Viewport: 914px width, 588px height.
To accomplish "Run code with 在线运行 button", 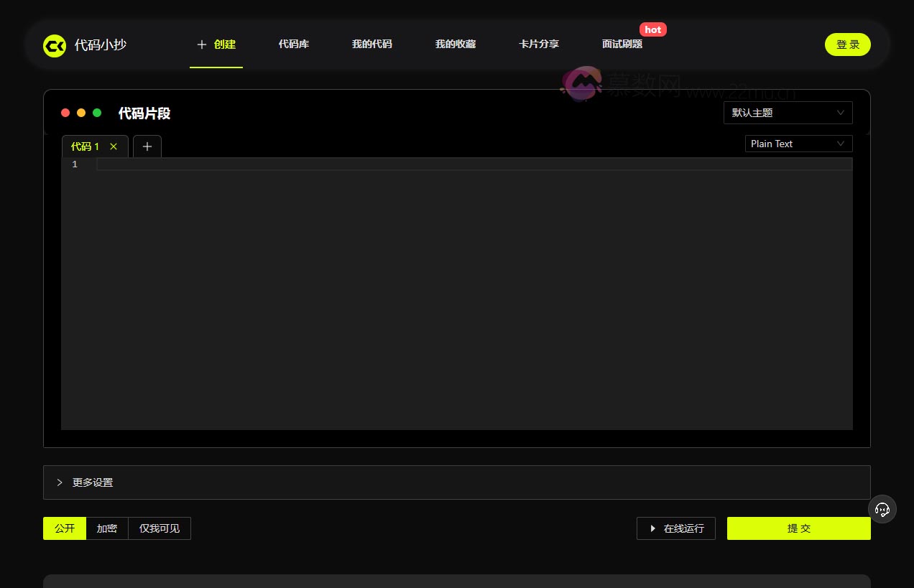I will (675, 528).
